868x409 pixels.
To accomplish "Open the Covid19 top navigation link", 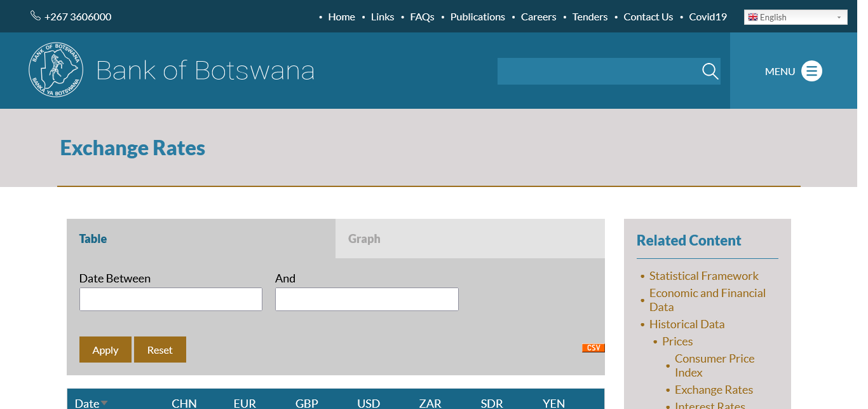I will [x=707, y=17].
